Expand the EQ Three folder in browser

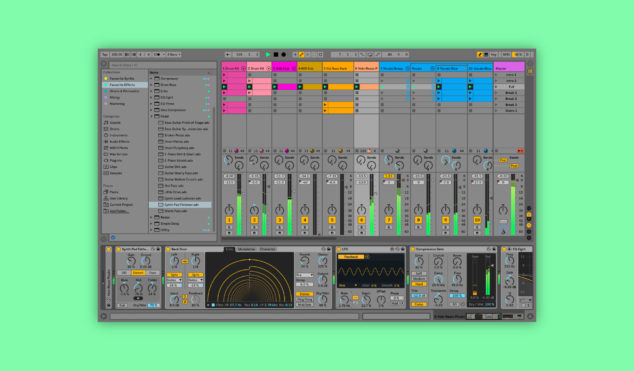(x=152, y=104)
